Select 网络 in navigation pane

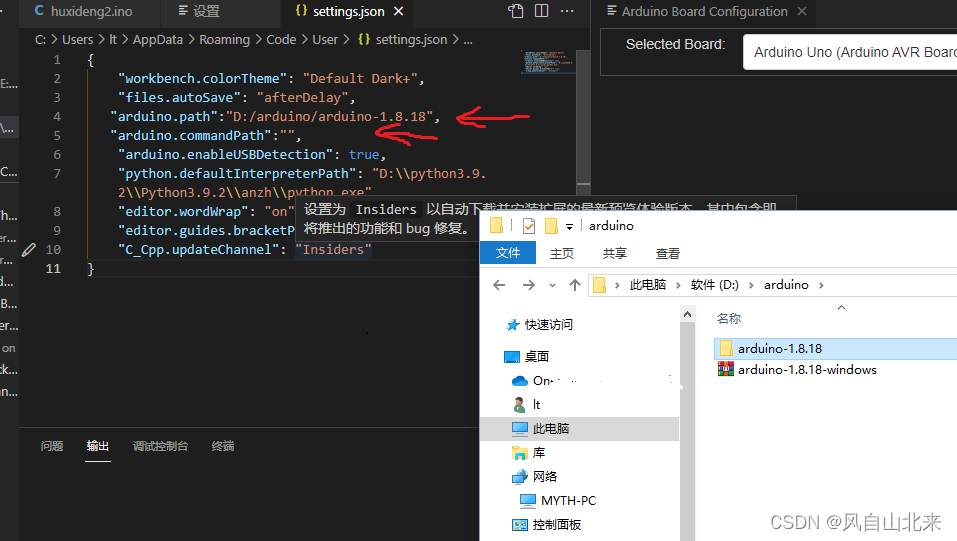coord(535,476)
